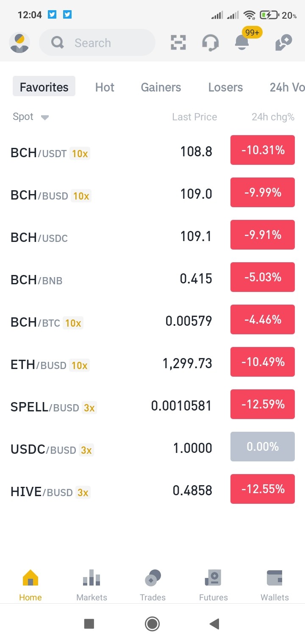Tap the gray 0.00% button for USDC/BUSD
This screenshot has width=305, height=644.
pos(263,447)
